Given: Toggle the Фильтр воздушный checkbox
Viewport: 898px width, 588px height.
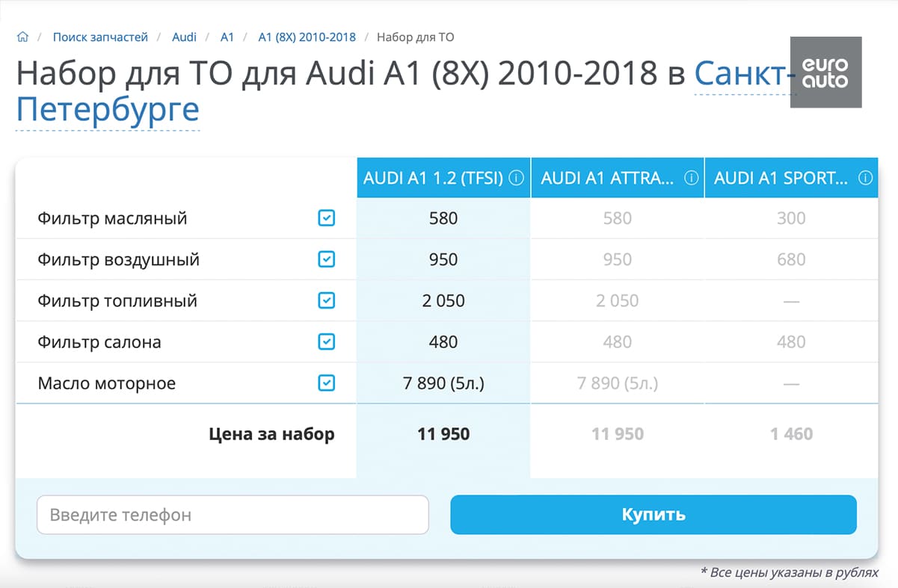Looking at the screenshot, I should tap(326, 259).
